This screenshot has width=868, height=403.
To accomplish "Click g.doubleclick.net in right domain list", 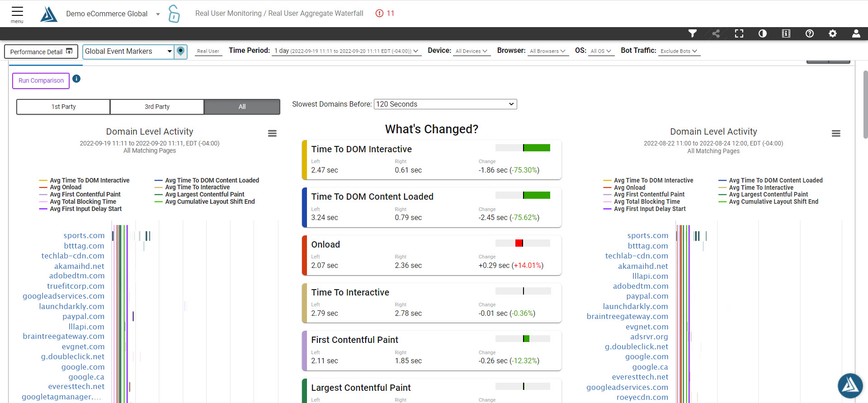I will tap(637, 347).
